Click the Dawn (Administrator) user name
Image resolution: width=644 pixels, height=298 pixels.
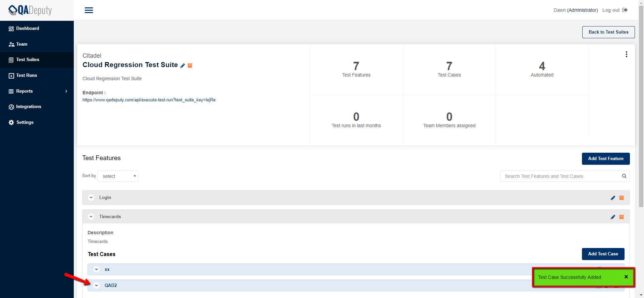pos(576,10)
